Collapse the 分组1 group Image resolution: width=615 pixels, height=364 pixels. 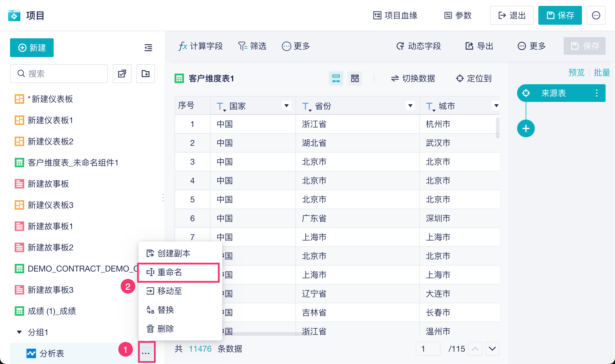click(x=19, y=332)
